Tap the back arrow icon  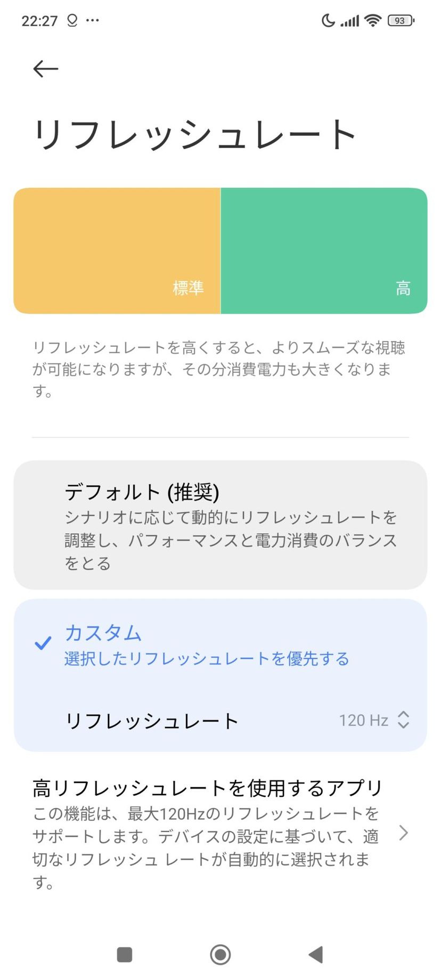point(45,69)
